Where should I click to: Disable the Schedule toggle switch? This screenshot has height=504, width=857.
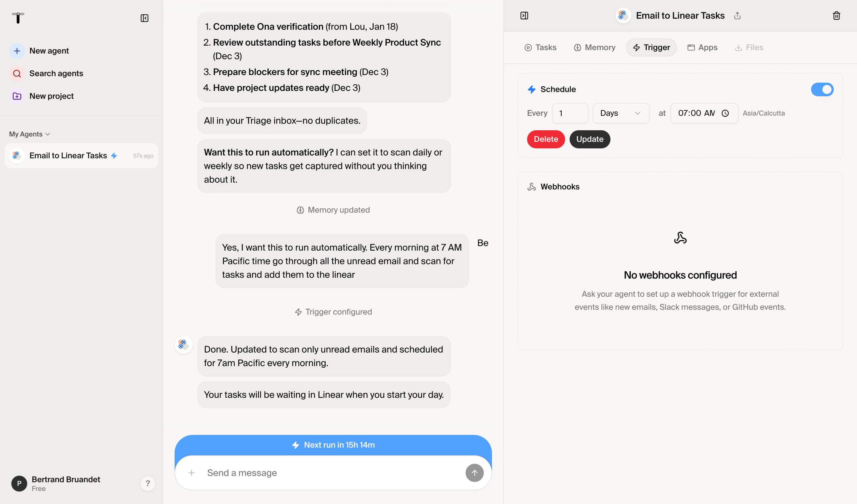[822, 90]
